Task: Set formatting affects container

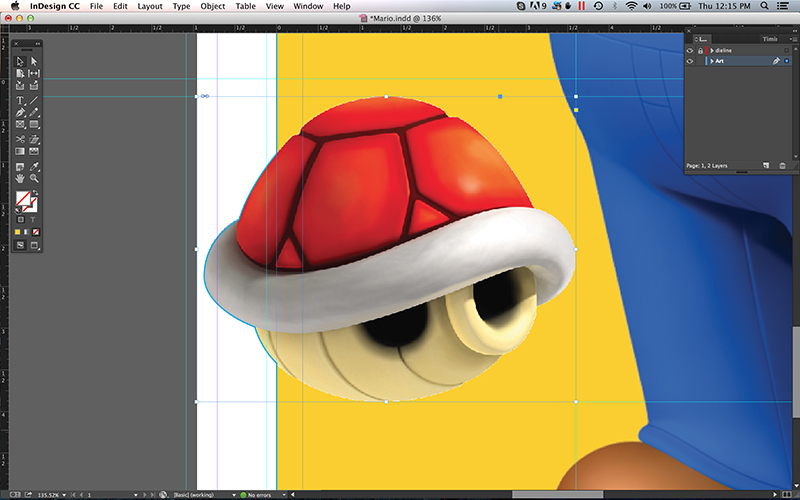Action: pyautogui.click(x=20, y=220)
